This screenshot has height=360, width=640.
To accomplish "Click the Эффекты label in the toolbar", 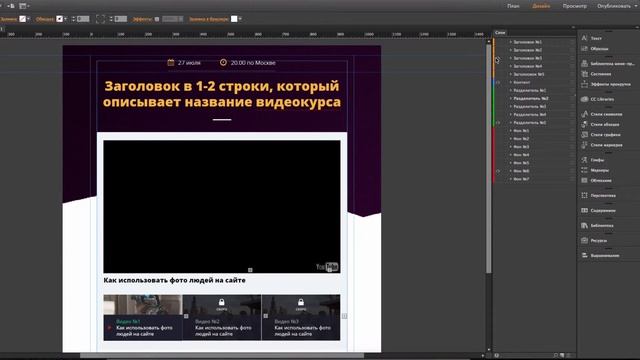I will pos(142,19).
